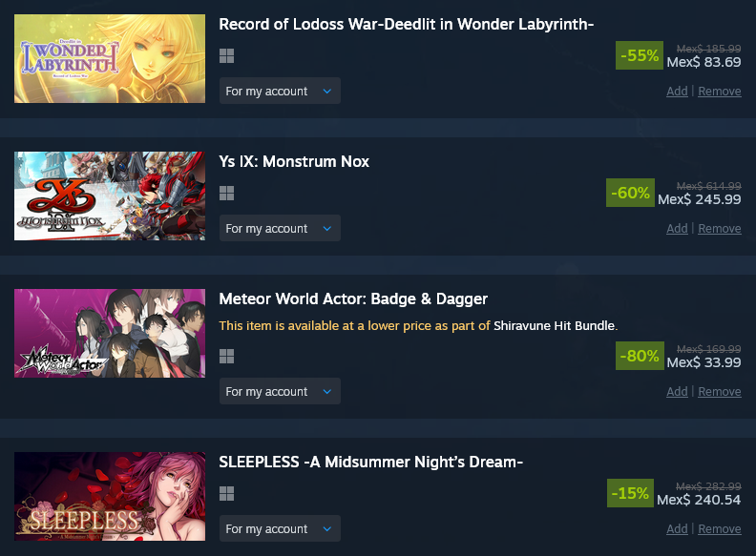The width and height of the screenshot is (756, 556).
Task: Open Ys IX Monstrum Nox cover image
Action: 110,196
